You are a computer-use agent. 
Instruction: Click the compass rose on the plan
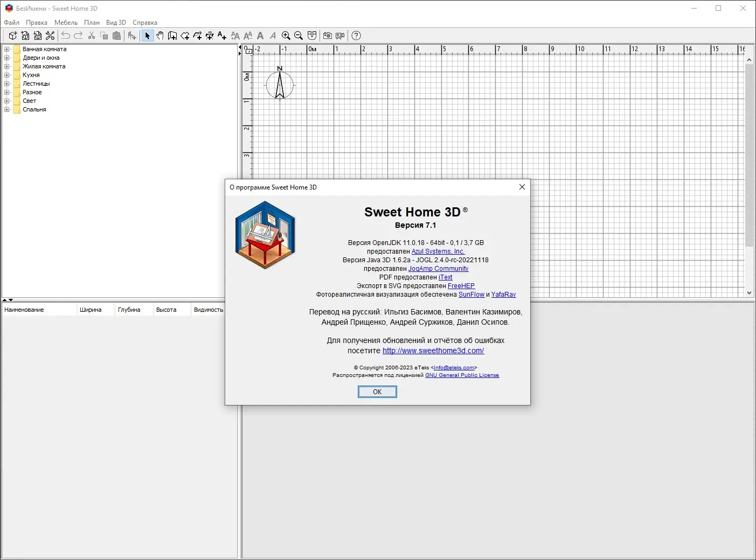click(x=280, y=85)
